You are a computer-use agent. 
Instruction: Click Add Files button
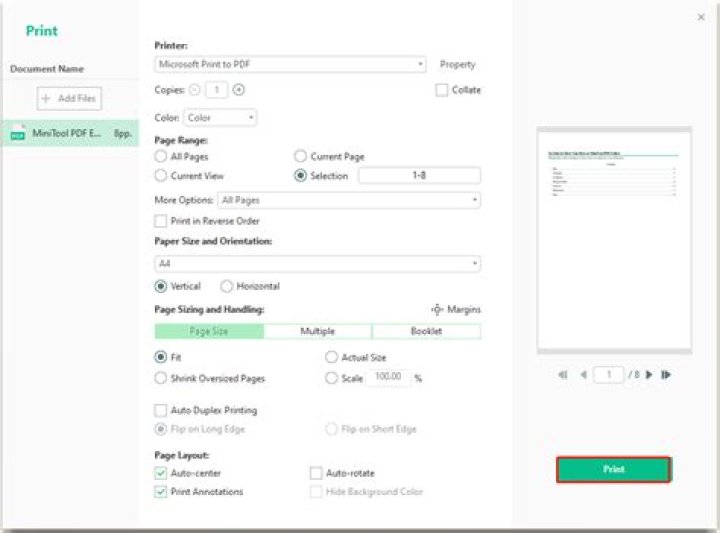[x=69, y=98]
